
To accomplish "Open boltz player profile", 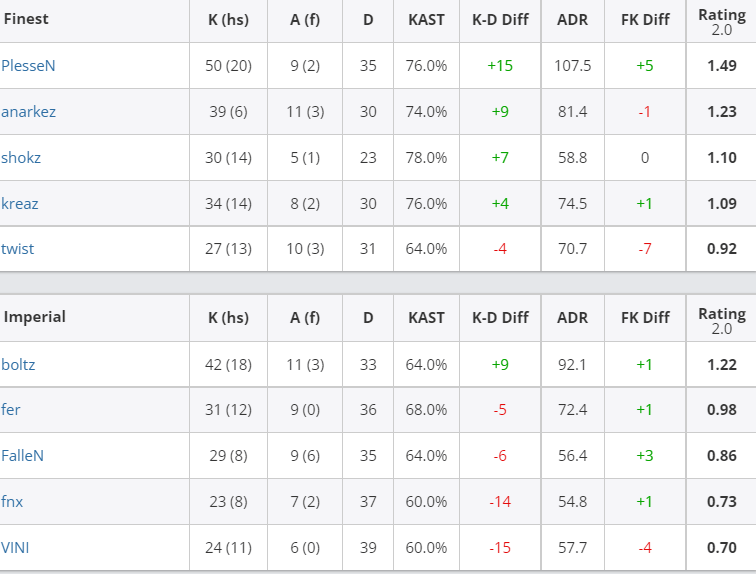I will point(18,364).
